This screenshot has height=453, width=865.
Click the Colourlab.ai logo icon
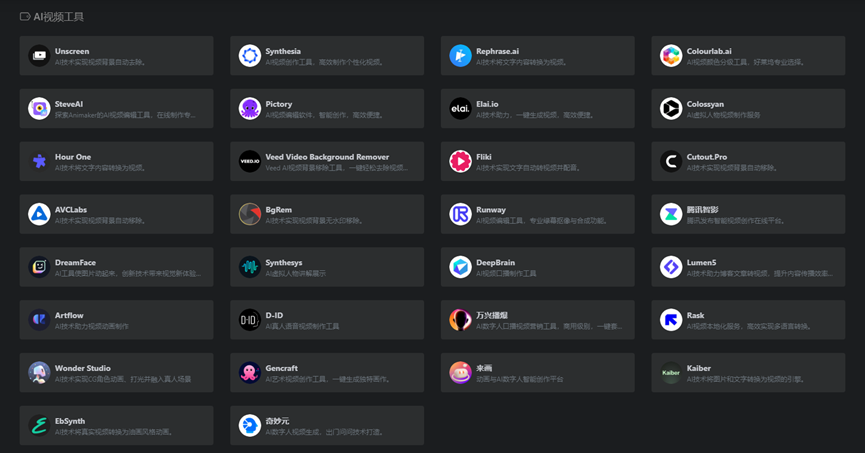pos(671,56)
